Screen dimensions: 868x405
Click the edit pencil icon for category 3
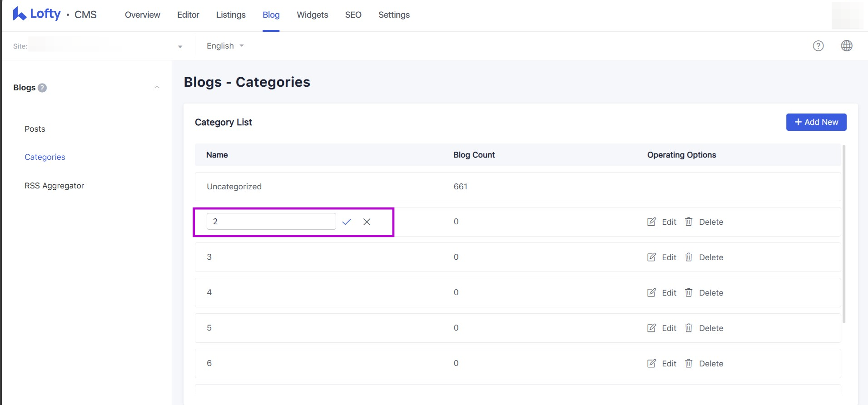click(651, 257)
